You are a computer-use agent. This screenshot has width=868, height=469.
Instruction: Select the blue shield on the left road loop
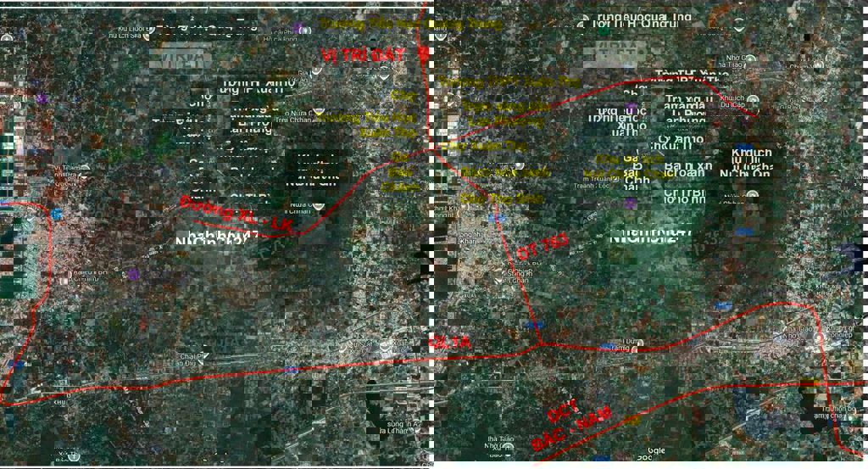pos(56,215)
